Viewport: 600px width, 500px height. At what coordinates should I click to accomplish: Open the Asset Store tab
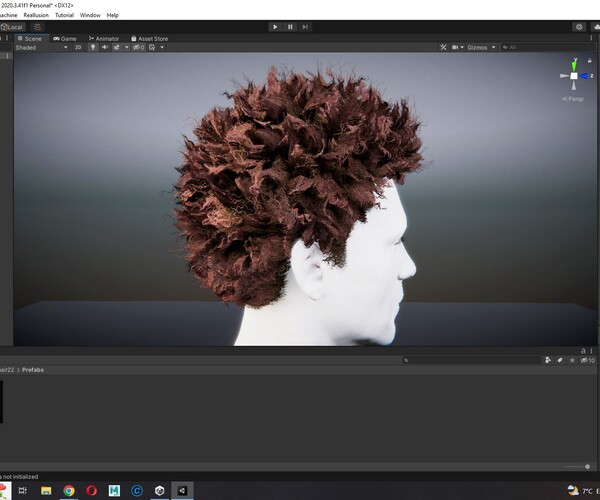coord(150,39)
